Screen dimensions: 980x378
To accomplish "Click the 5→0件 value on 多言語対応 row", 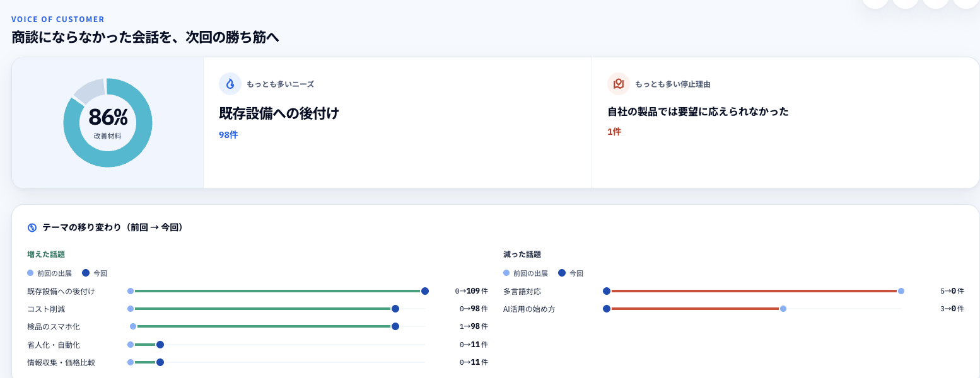I will 952,291.
